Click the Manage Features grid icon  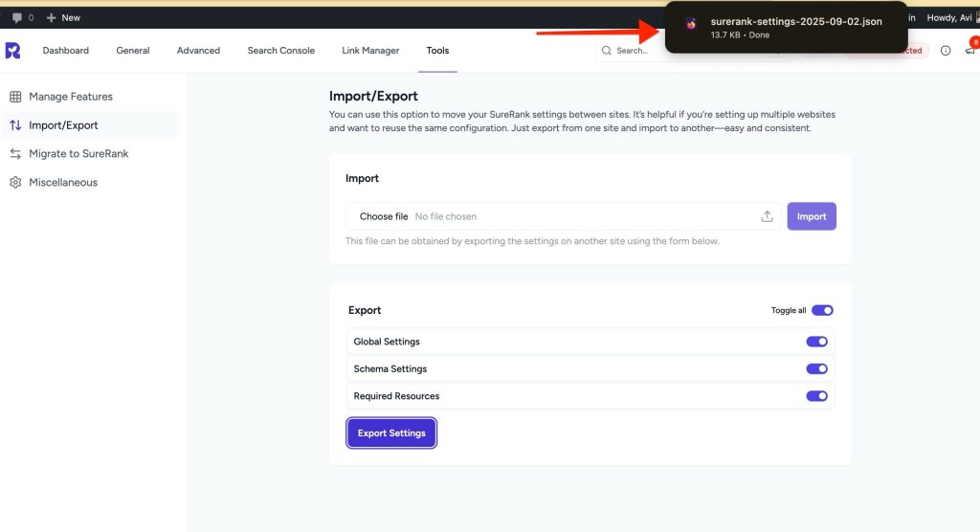15,97
